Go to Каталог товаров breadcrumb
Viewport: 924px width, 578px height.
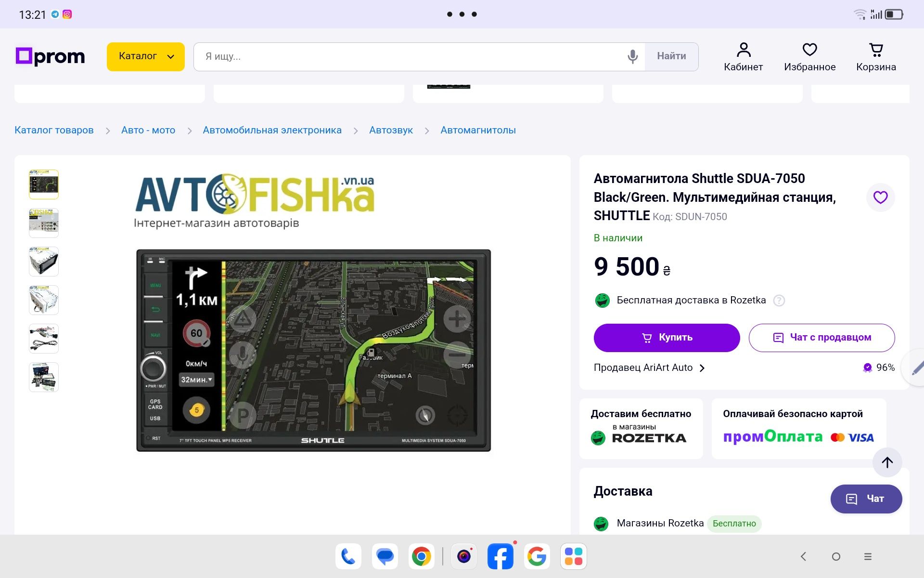(x=54, y=130)
